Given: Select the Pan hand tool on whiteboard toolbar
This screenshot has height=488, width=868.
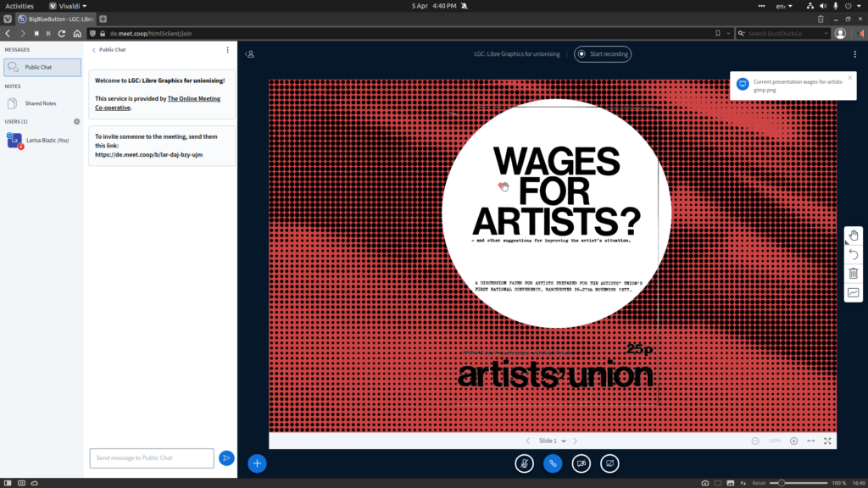Looking at the screenshot, I should pyautogui.click(x=854, y=236).
